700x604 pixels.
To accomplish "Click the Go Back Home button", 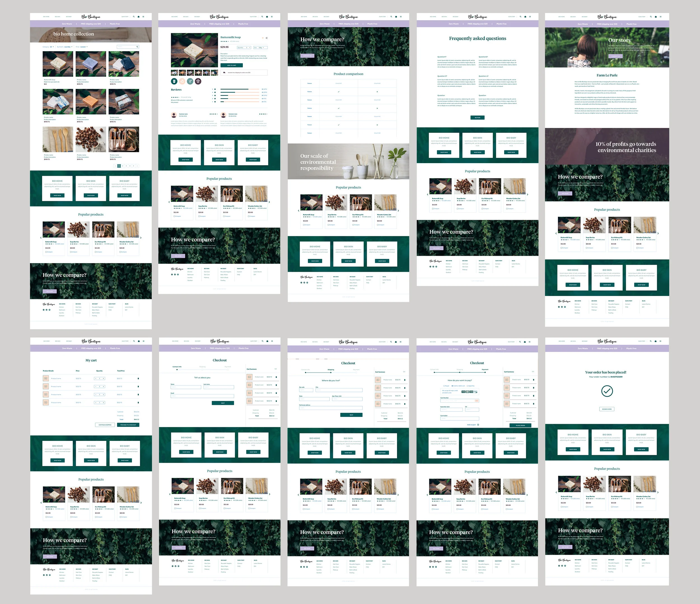I will 607,409.
